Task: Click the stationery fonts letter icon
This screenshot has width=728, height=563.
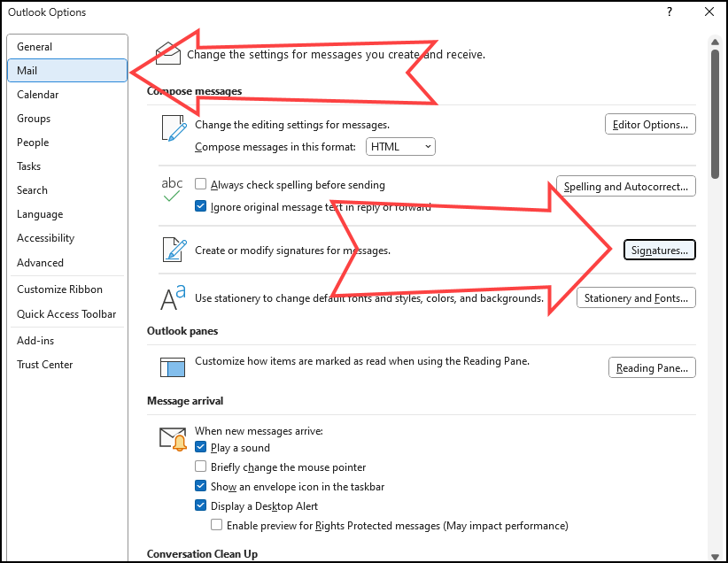Action: tap(173, 297)
